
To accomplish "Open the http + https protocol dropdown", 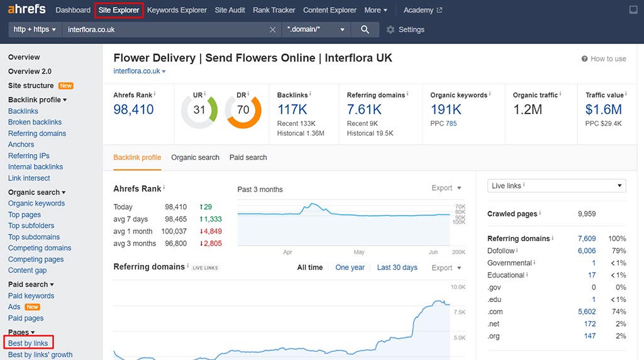I will click(35, 29).
